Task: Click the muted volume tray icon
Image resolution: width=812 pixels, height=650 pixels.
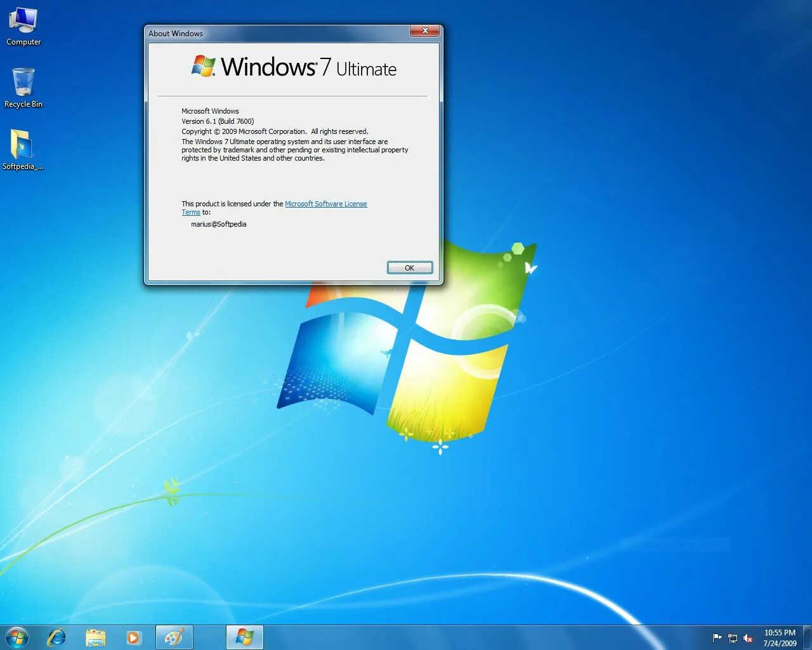Action: tap(748, 638)
